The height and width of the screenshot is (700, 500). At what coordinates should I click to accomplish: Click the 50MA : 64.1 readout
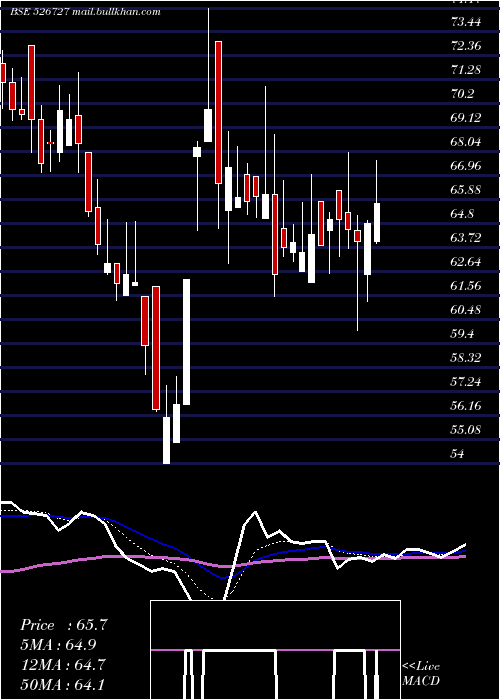click(63, 684)
